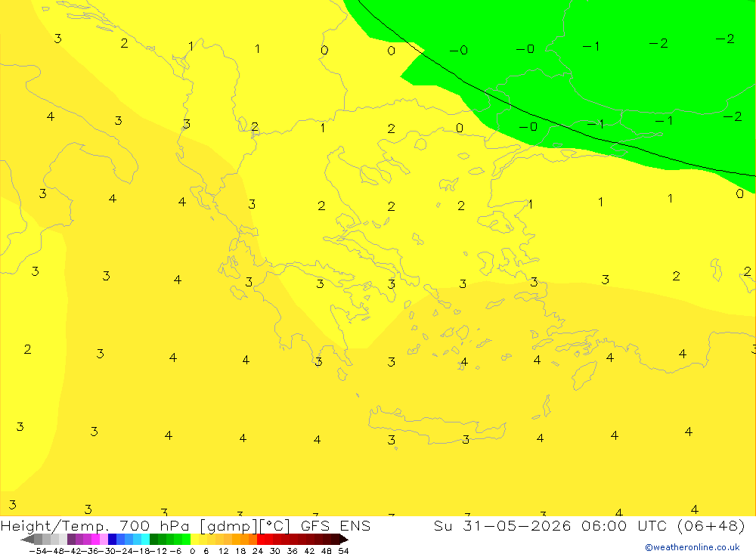
Task: Select the '(06+48)' forecast offset text
Action: tap(711, 525)
